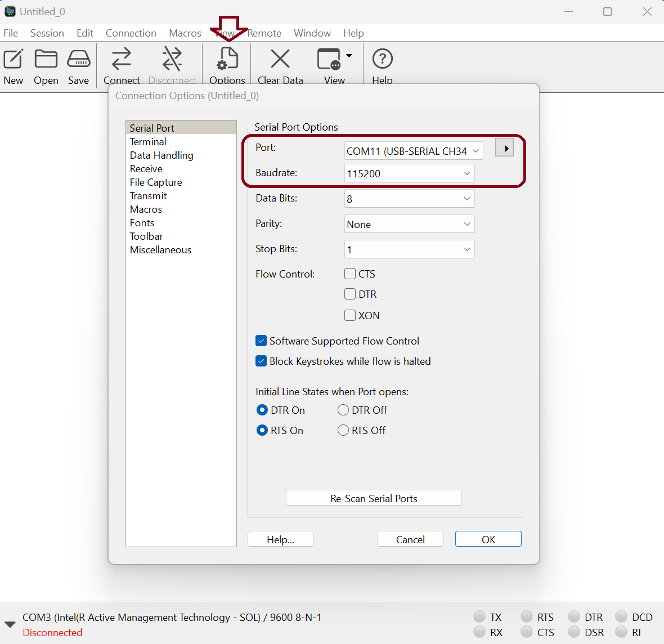Click the New session toolbar icon
Viewport: 664px width, 644px height.
(x=14, y=59)
